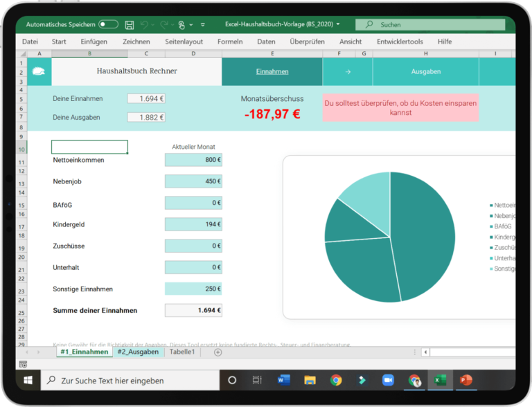Image resolution: width=532 pixels, height=407 pixels.
Task: Click the arrow navigation button
Action: click(x=348, y=72)
